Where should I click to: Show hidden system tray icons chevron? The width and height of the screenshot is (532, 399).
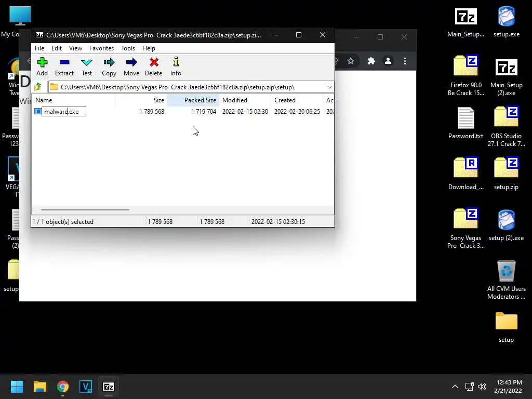tap(455, 387)
